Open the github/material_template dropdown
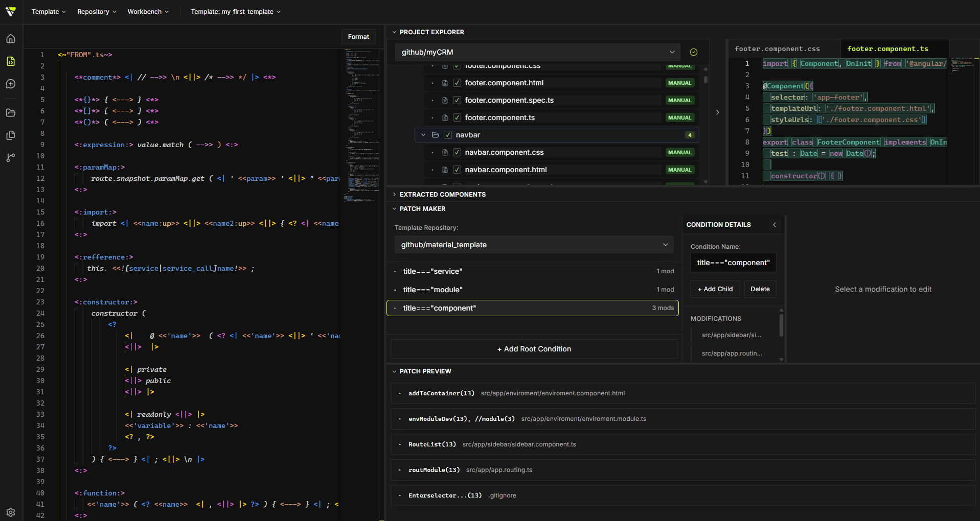Viewport: 980px width, 521px height. point(534,245)
